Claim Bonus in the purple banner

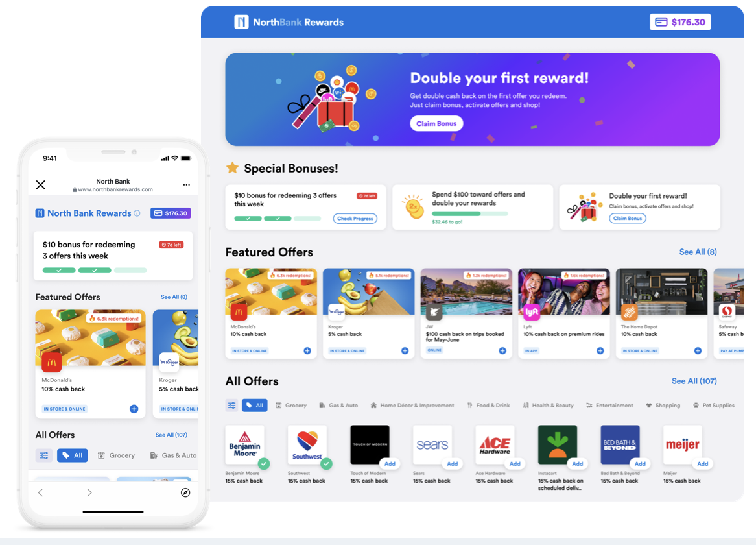point(436,123)
